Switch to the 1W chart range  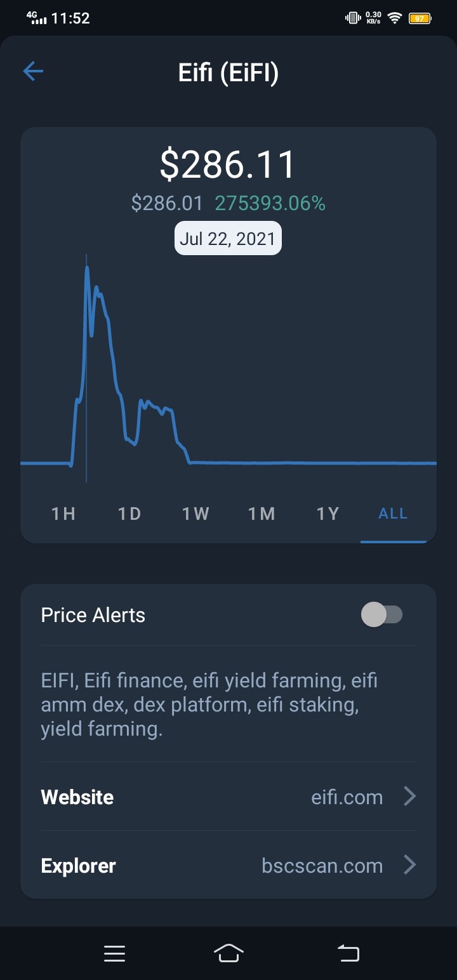pyautogui.click(x=195, y=513)
